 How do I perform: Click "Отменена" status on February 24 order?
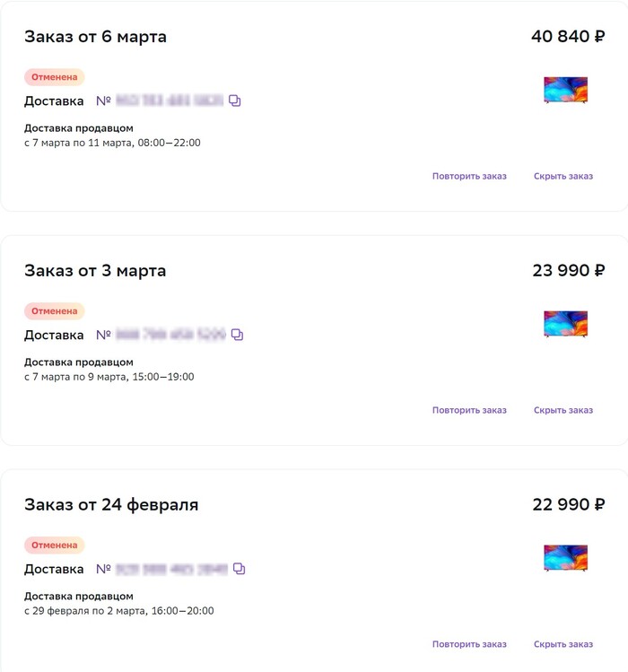55,545
